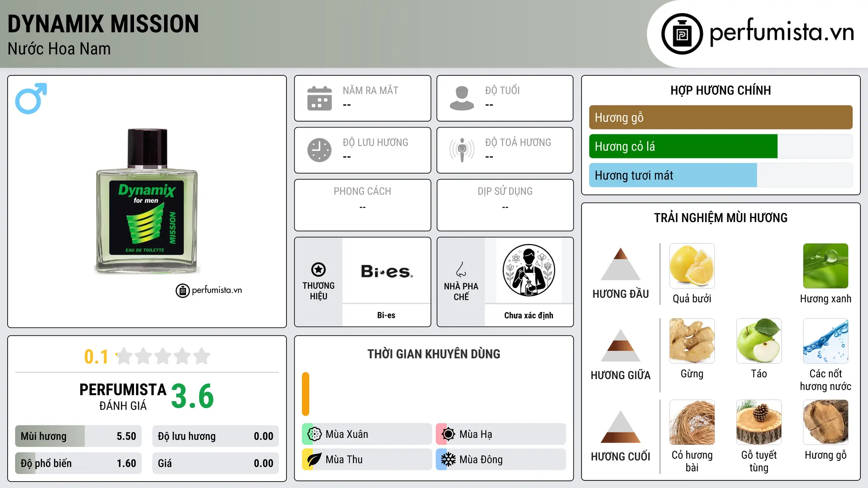Click the Hương gỗ brown accord bar
The height and width of the screenshot is (488, 868).
tap(721, 117)
